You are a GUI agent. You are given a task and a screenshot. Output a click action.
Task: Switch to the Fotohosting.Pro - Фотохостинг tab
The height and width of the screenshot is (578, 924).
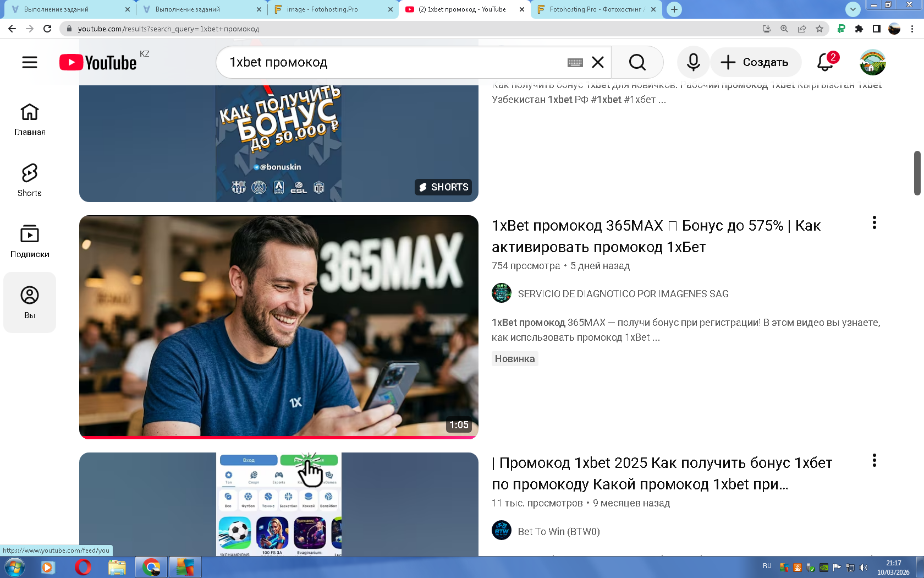[x=596, y=9]
